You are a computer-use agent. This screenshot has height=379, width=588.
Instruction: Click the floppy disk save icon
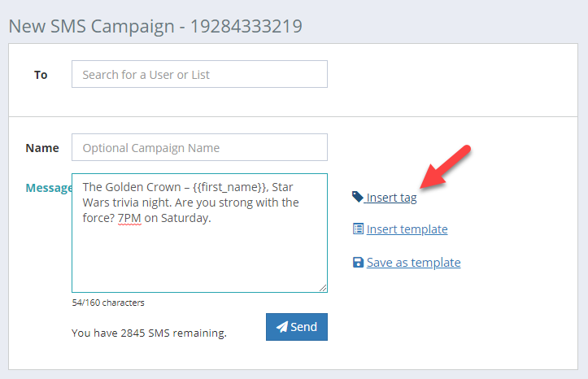pos(358,262)
